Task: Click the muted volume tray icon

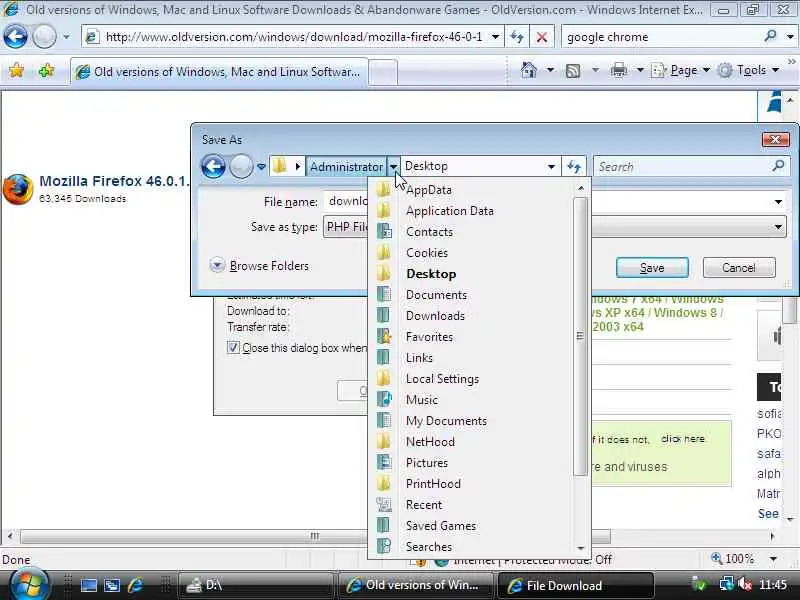Action: point(745,584)
